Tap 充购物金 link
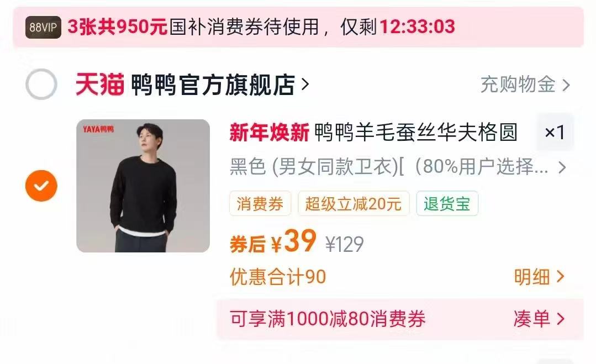This screenshot has width=596, height=364. [518, 85]
